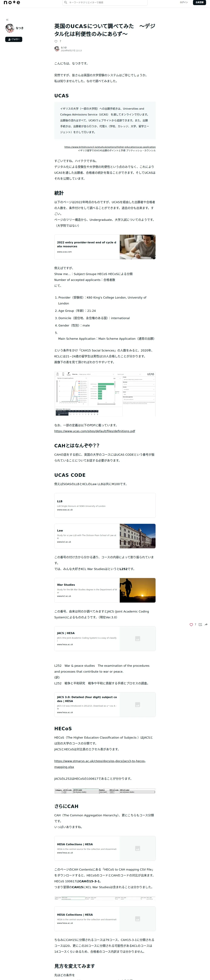210x980 pixels.
Task: Click the UCAS CODE heading
Action: pos(70,475)
